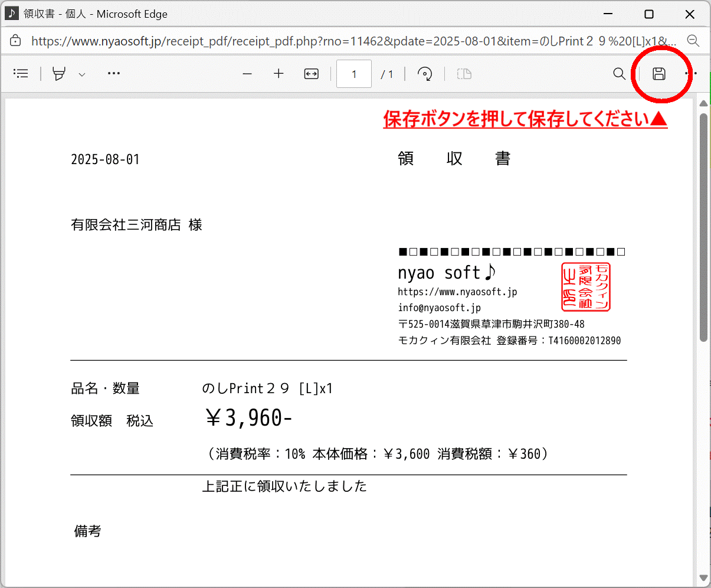711x588 pixels.
Task: Expand the highlighter options dropdown arrow
Action: click(82, 74)
